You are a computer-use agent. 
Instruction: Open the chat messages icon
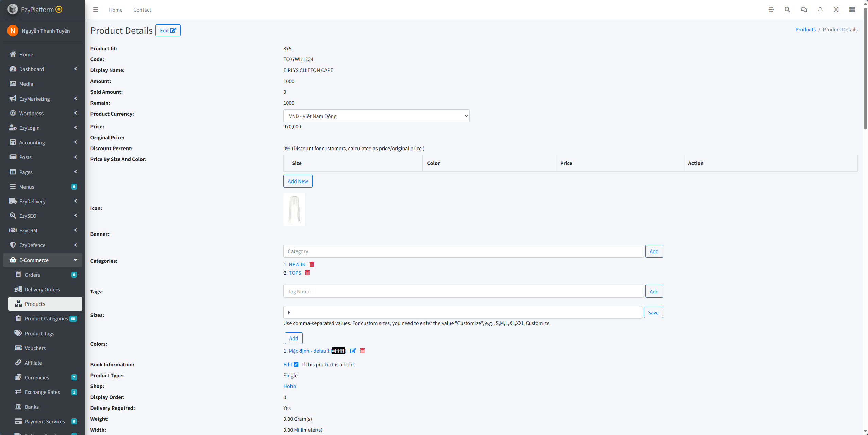[804, 10]
